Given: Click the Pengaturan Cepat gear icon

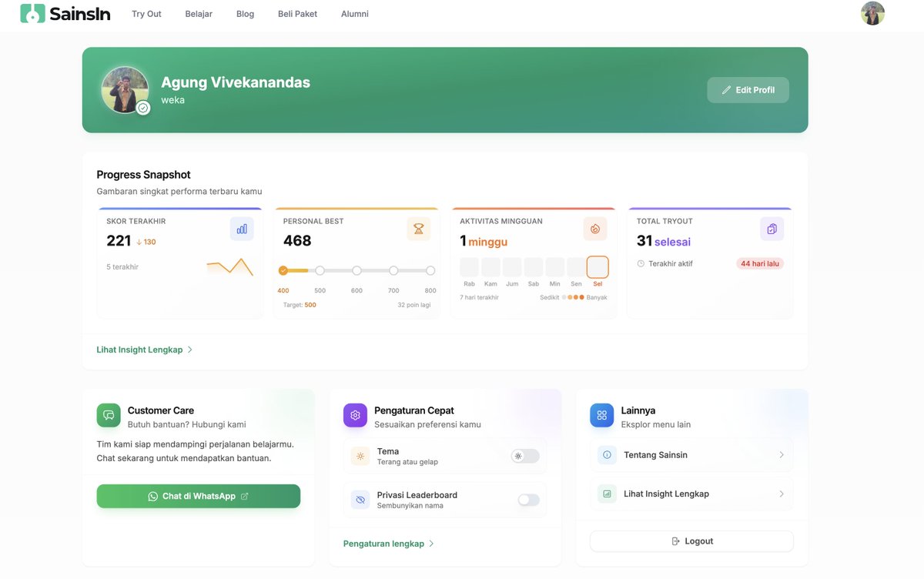Looking at the screenshot, I should pos(355,415).
